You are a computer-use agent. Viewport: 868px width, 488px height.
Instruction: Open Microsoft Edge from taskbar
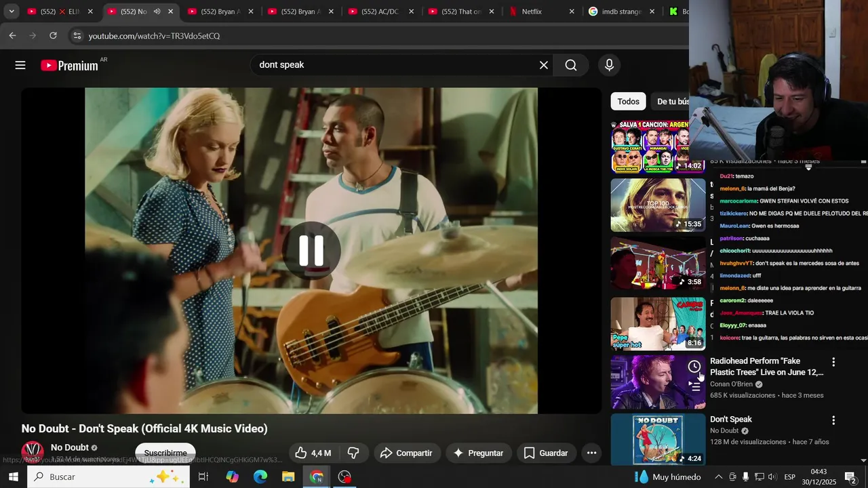pos(260,477)
